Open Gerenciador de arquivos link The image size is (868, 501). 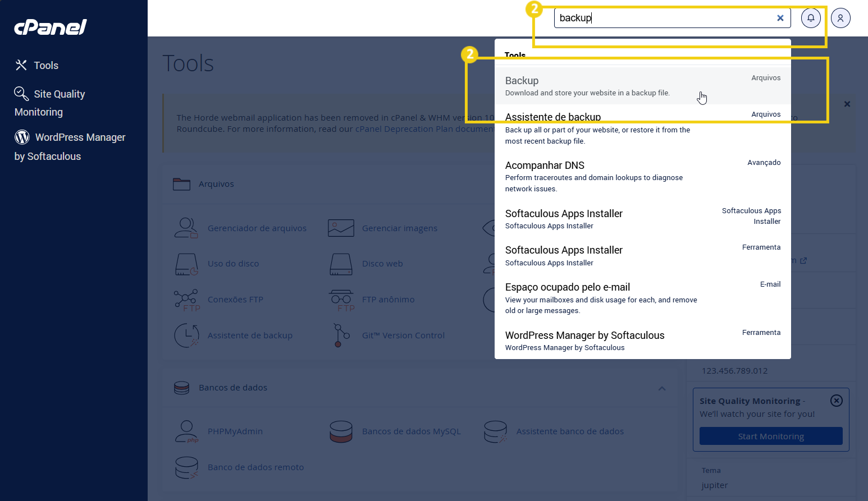coord(257,228)
